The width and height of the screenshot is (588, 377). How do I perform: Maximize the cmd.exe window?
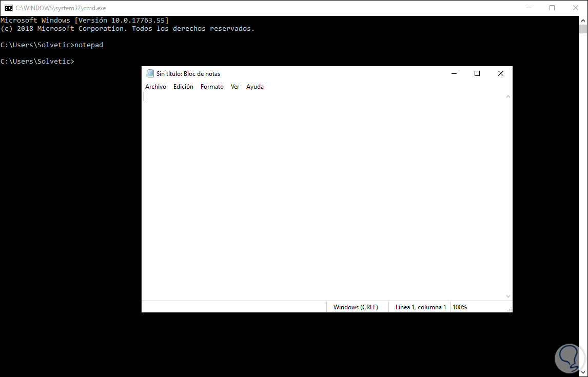pyautogui.click(x=552, y=8)
